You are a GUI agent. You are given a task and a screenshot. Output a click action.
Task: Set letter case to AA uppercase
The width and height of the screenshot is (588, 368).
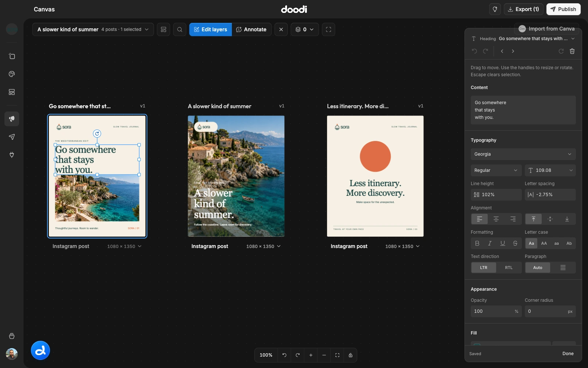(544, 243)
